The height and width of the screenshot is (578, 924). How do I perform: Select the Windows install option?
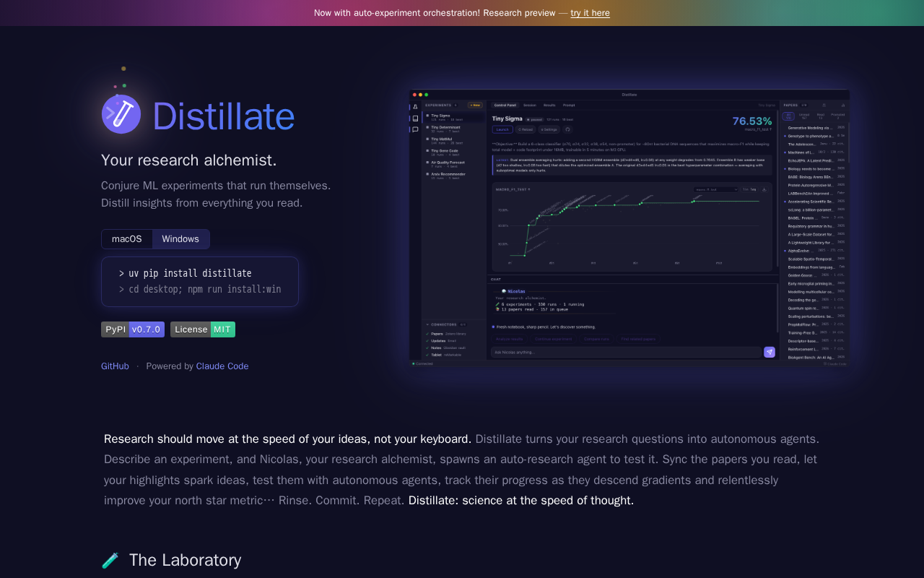(180, 239)
